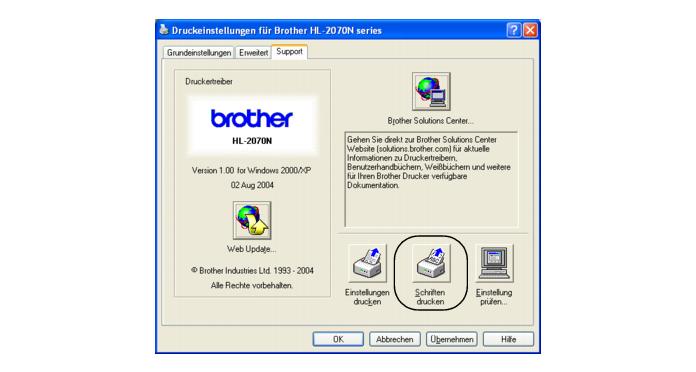Open the Brother Solutions Center globe icon

431,91
